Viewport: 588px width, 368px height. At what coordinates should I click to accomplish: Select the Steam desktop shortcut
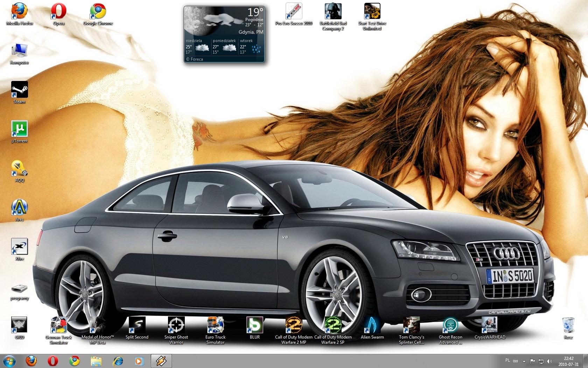point(20,93)
